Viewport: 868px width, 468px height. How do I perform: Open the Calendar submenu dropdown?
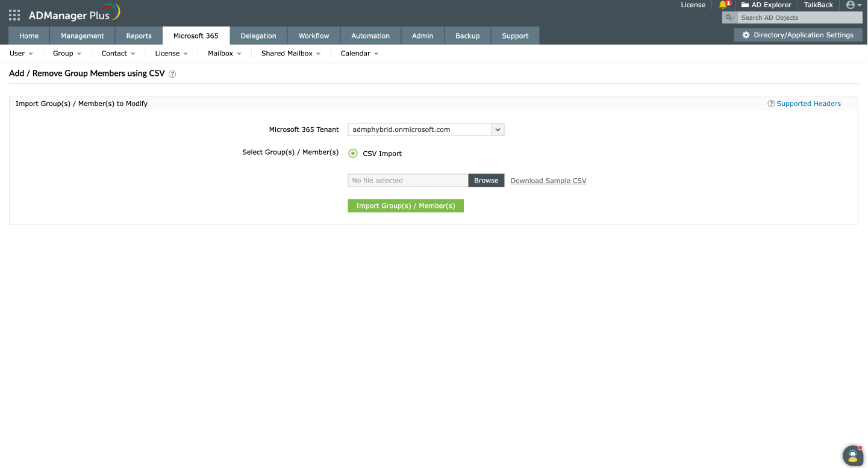(x=360, y=54)
